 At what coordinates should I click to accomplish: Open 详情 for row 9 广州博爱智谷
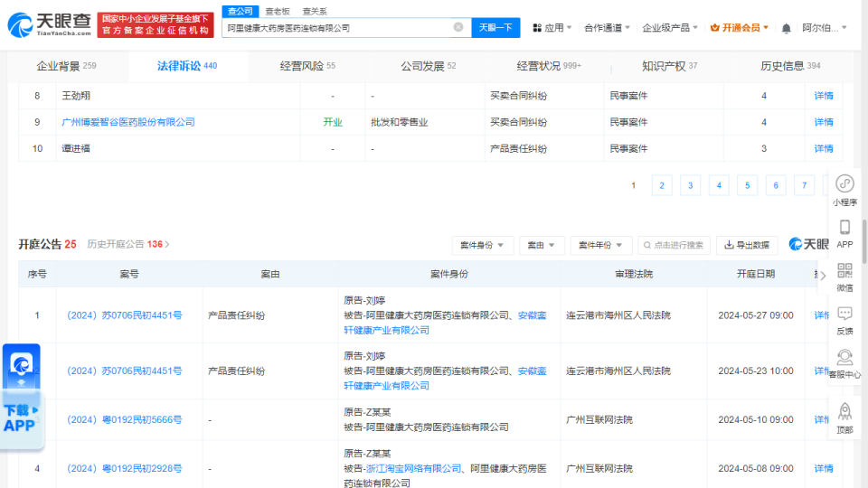pos(824,122)
